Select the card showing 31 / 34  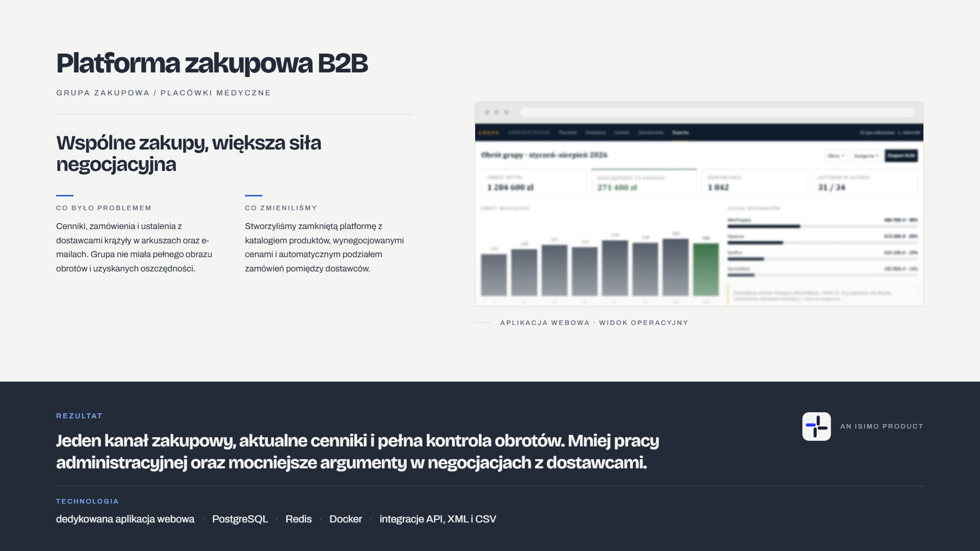click(x=865, y=183)
